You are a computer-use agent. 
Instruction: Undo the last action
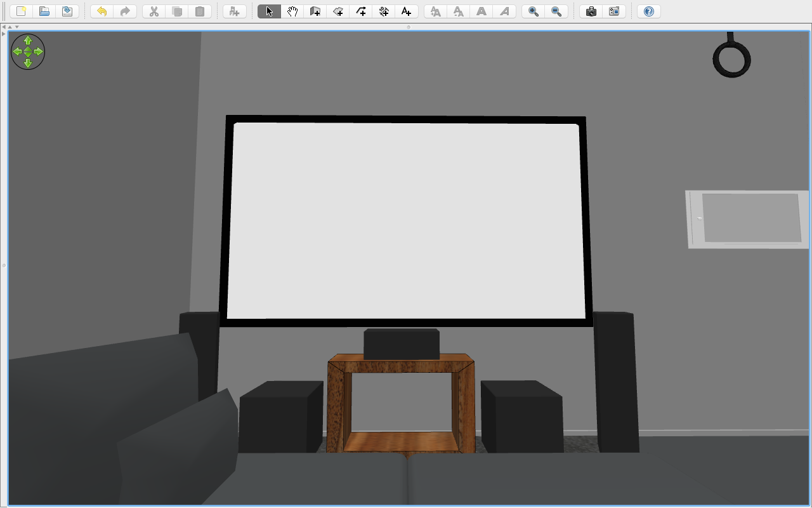click(x=101, y=11)
